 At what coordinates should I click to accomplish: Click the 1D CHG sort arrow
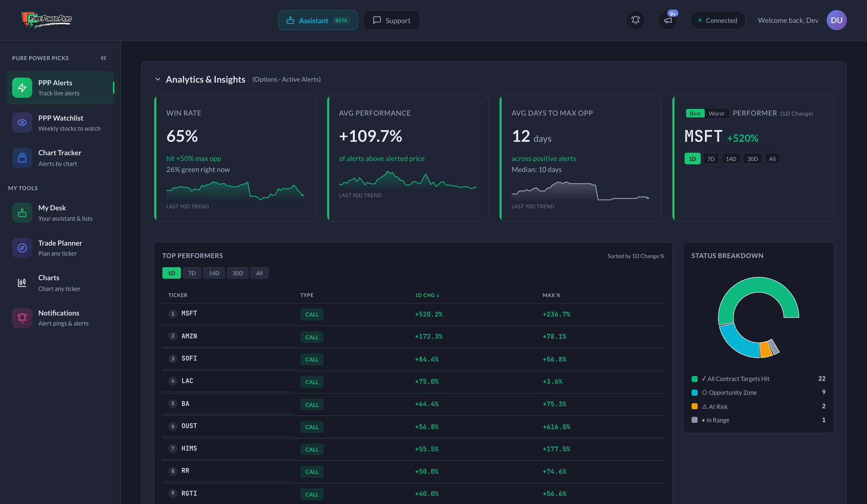(x=438, y=295)
